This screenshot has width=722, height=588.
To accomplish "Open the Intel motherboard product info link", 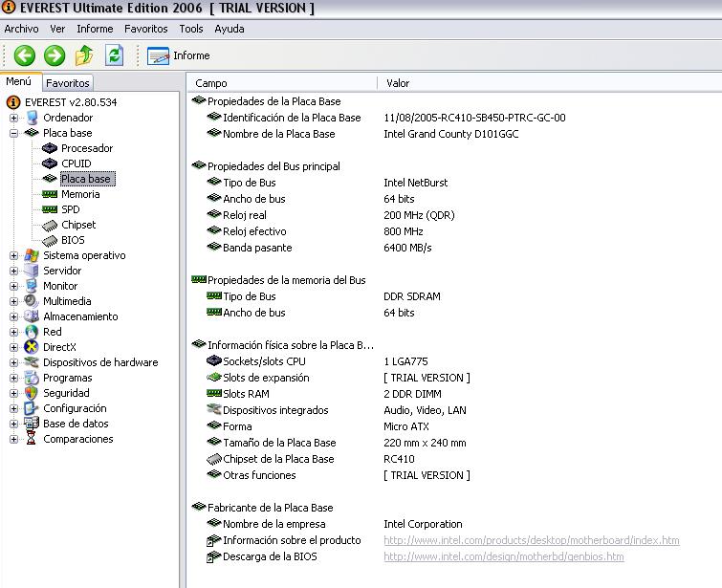I will pos(531,540).
